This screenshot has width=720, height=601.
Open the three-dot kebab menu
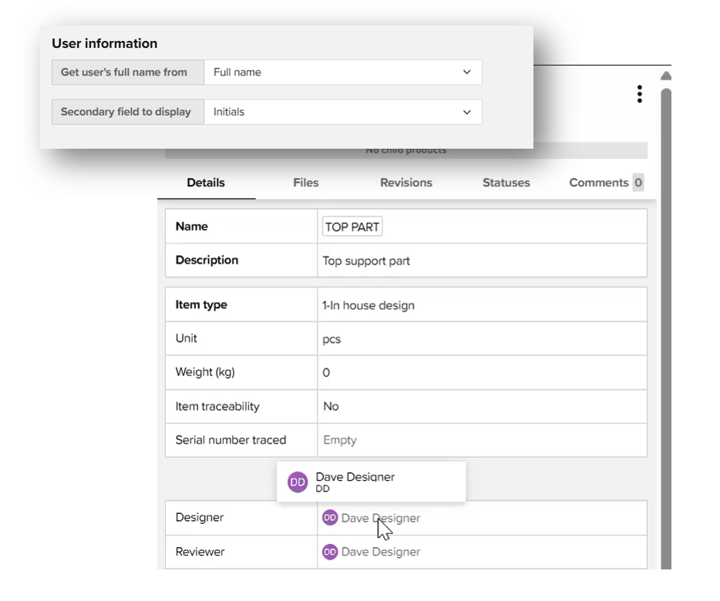(x=639, y=94)
